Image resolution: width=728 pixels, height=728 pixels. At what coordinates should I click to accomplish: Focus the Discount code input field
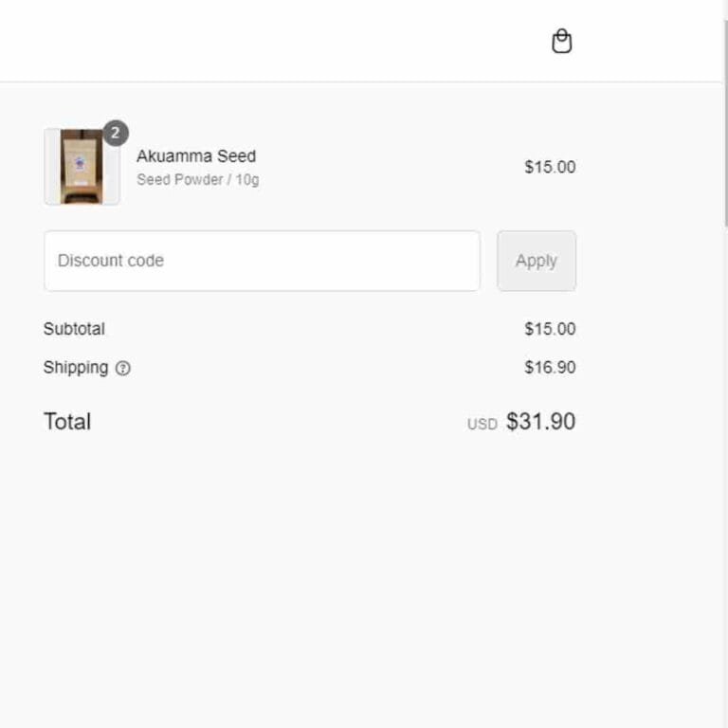click(x=262, y=261)
